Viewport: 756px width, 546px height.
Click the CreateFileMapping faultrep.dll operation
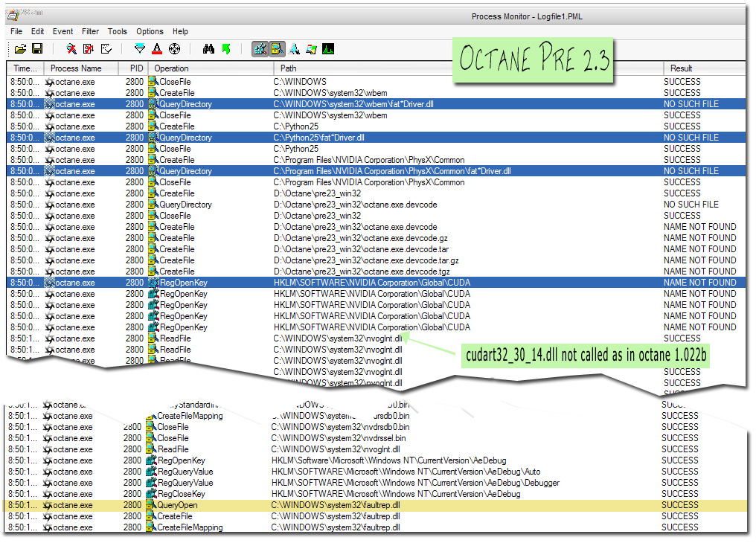(190, 527)
